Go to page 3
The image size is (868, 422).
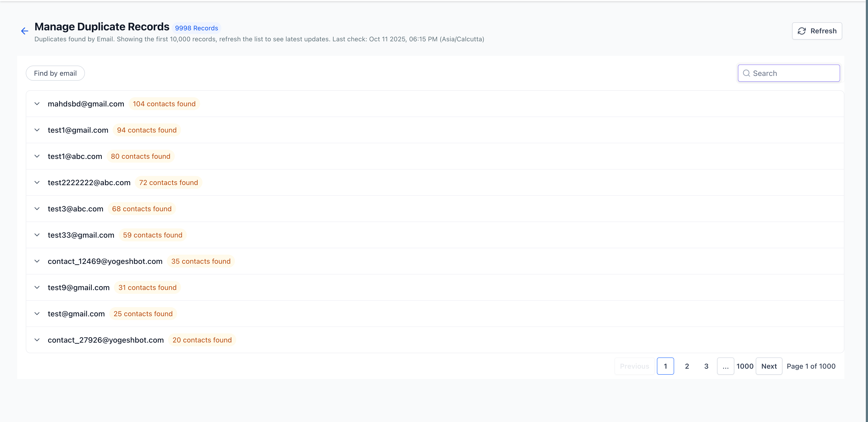(x=706, y=366)
